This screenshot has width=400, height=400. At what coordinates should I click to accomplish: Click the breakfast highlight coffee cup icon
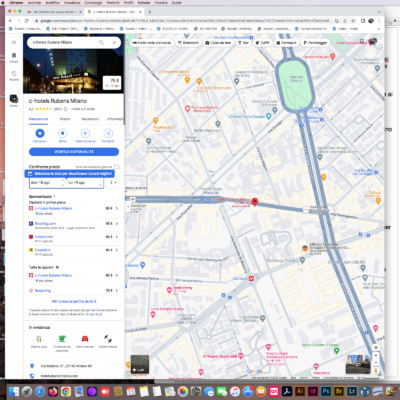(x=62, y=339)
